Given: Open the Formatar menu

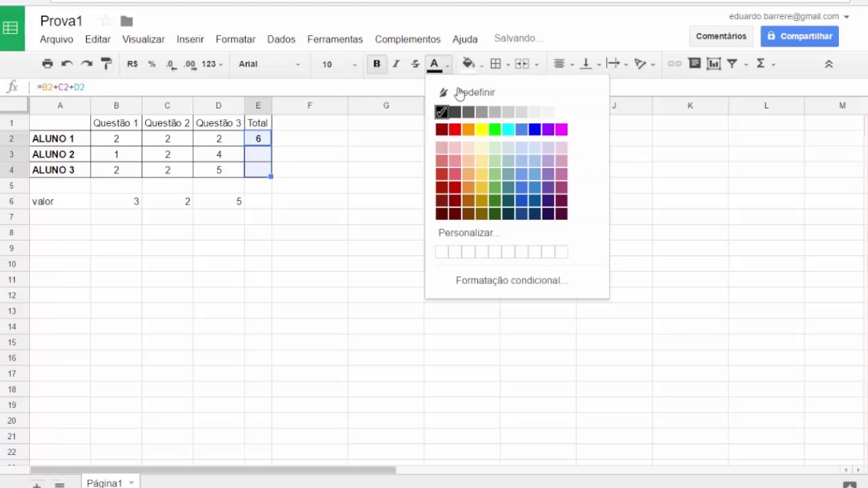Looking at the screenshot, I should (235, 39).
